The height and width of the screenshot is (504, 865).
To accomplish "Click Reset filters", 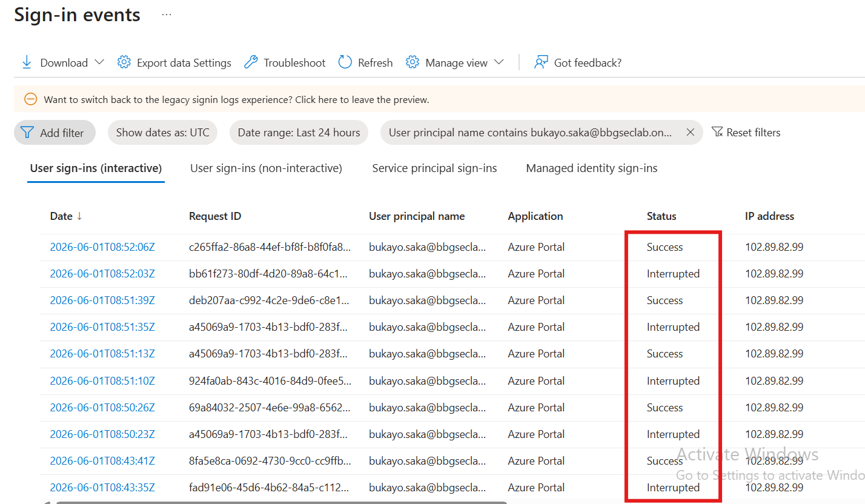I will (x=746, y=133).
